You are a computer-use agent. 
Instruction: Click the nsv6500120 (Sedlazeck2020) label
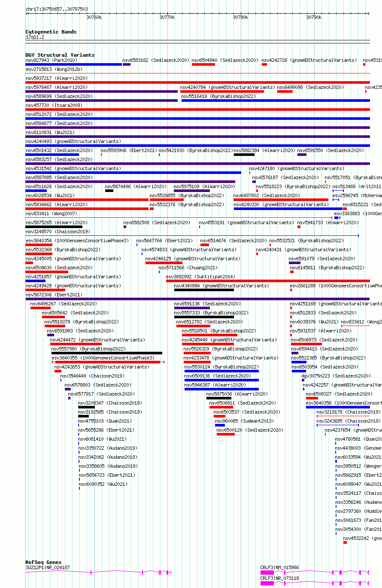(x=250, y=430)
